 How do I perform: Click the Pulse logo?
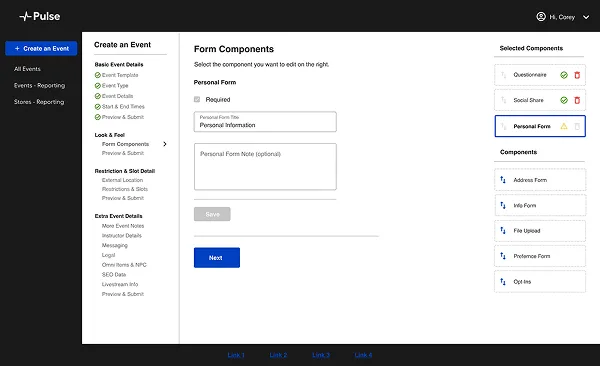tap(40, 16)
